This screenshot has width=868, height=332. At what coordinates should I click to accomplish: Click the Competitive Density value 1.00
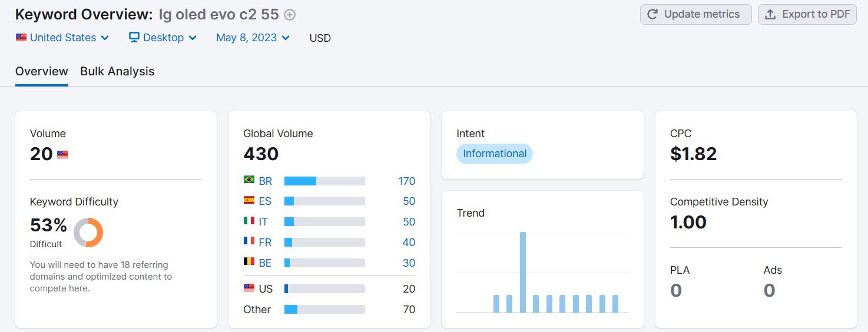coord(688,222)
